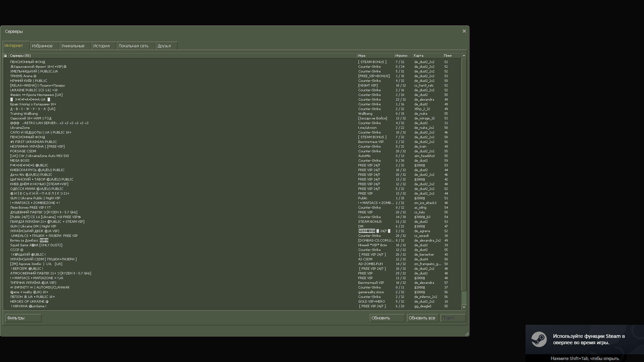Viewport: 644px width, 362px height.
Task: Sort by the Игра column header
Action: click(374, 56)
